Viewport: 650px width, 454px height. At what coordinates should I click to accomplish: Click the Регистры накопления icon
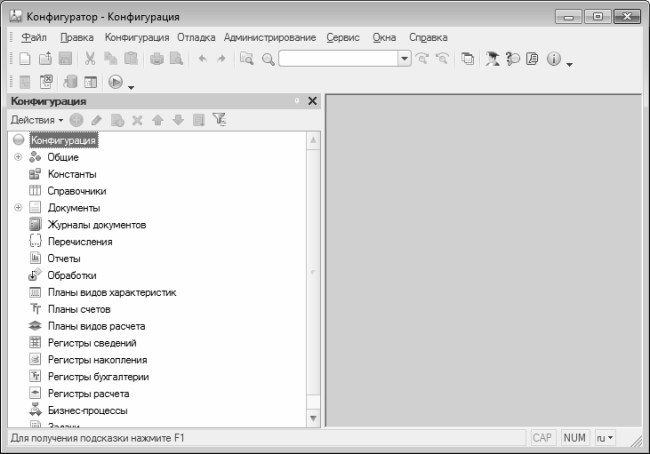click(x=34, y=360)
